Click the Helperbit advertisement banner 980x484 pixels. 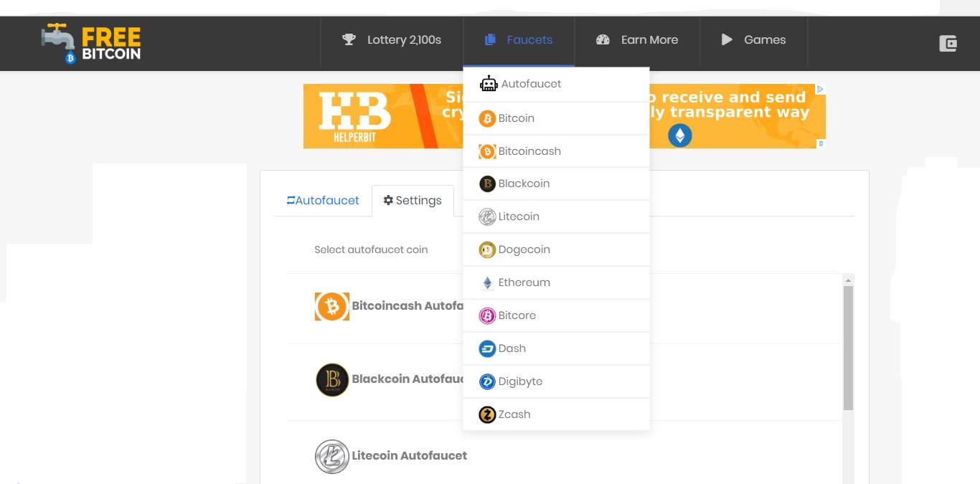pos(565,116)
